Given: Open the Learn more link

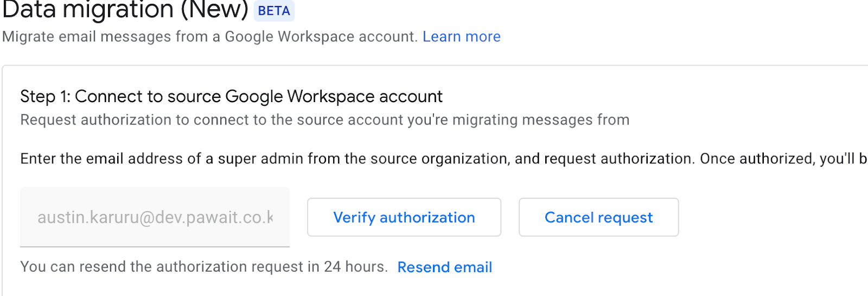Looking at the screenshot, I should click(x=462, y=36).
